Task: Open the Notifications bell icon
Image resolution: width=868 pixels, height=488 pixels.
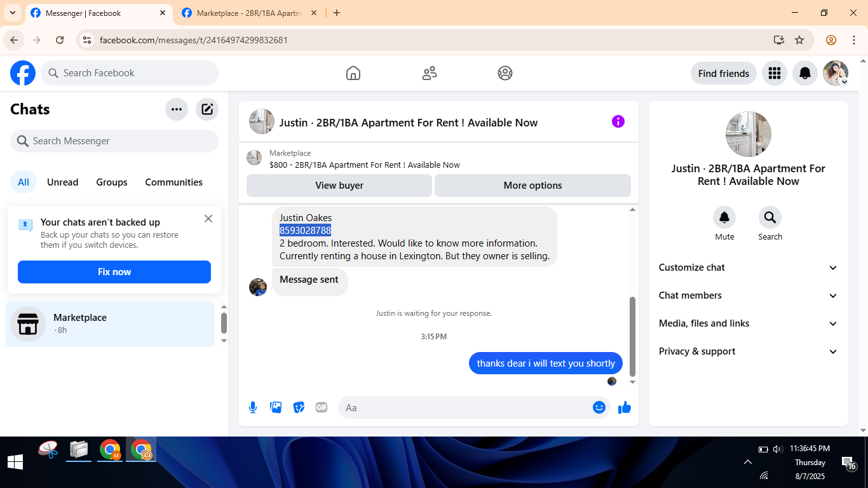Action: [x=805, y=73]
